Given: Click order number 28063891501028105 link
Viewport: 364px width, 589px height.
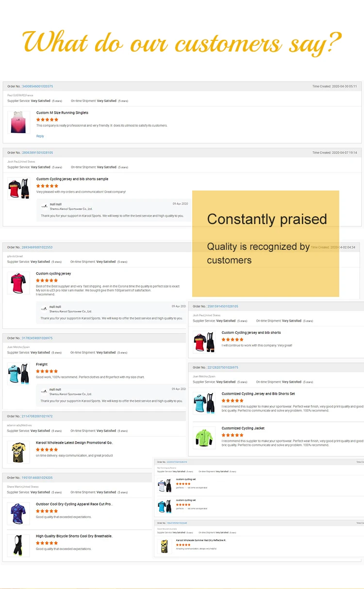Looking at the screenshot, I should tap(37, 153).
